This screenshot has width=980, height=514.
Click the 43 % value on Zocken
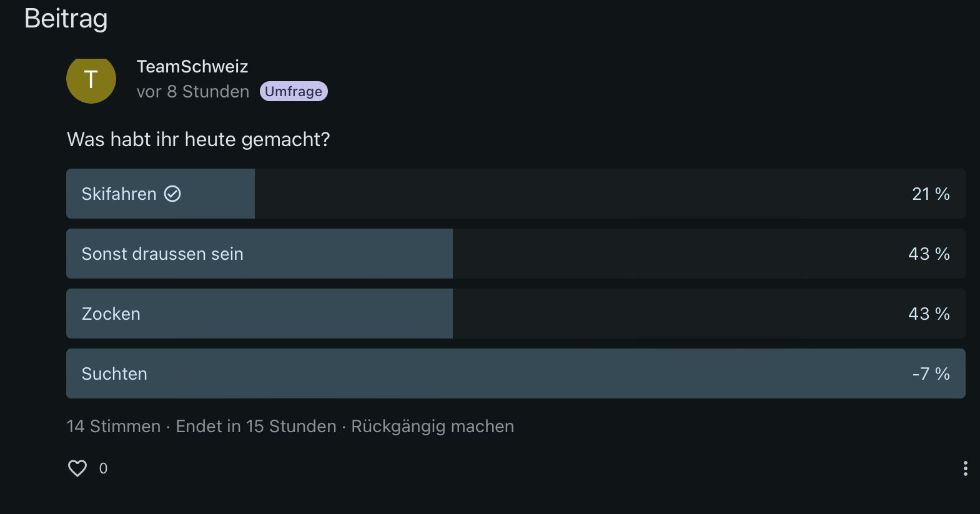(x=929, y=314)
